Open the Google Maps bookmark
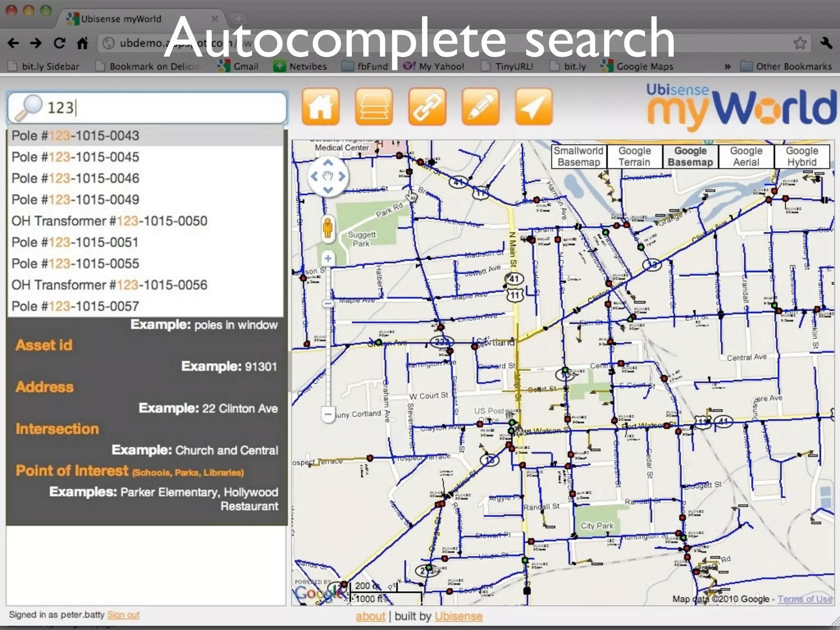Viewport: 840px width, 630px height. [x=637, y=66]
